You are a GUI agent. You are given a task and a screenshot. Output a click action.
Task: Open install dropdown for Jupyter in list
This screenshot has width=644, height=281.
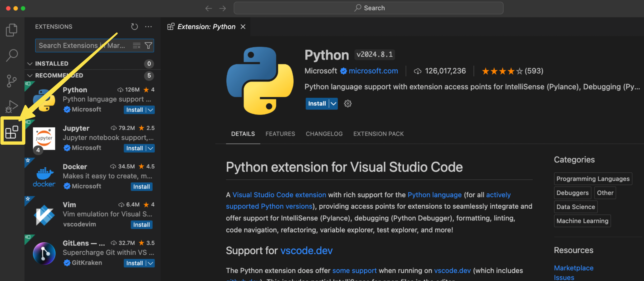151,148
